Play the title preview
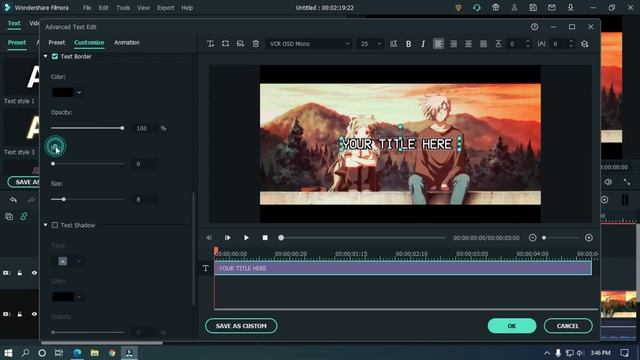 click(246, 238)
